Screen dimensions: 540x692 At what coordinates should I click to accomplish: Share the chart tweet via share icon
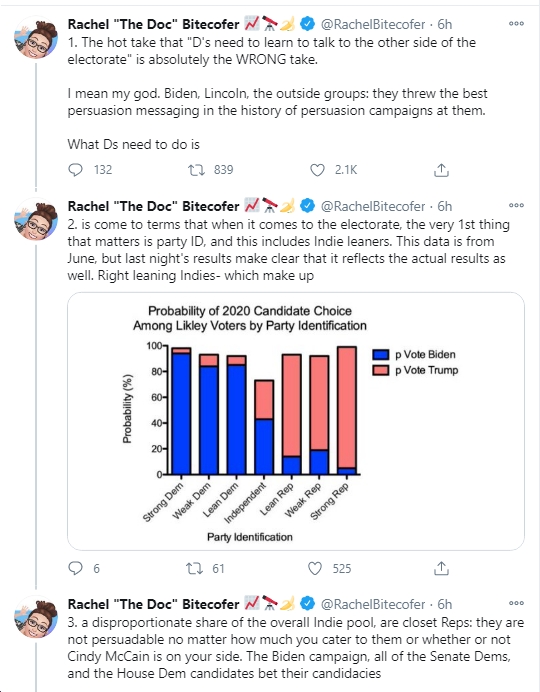[x=441, y=568]
